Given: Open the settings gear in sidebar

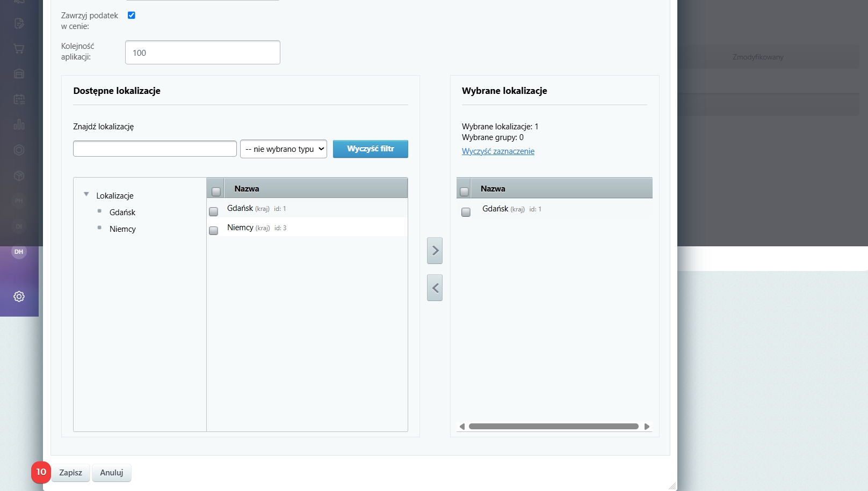Looking at the screenshot, I should tap(19, 296).
